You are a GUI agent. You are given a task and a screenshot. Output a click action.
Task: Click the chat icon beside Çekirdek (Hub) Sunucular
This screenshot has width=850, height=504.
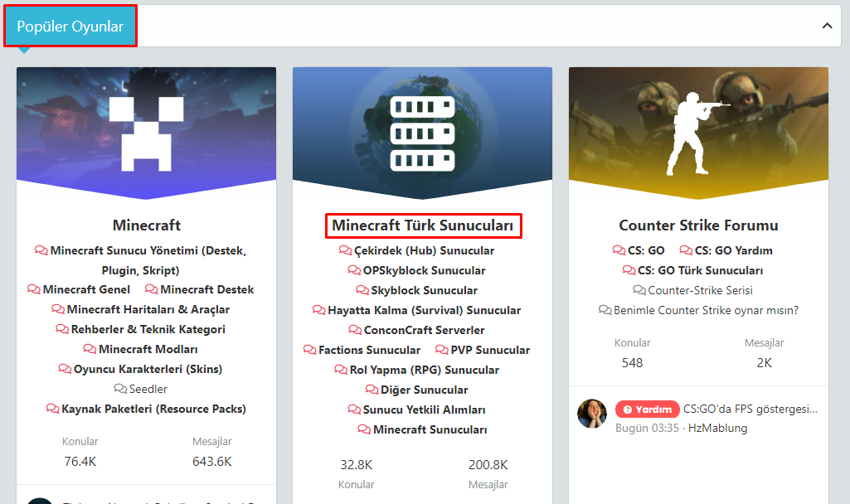coord(345,250)
